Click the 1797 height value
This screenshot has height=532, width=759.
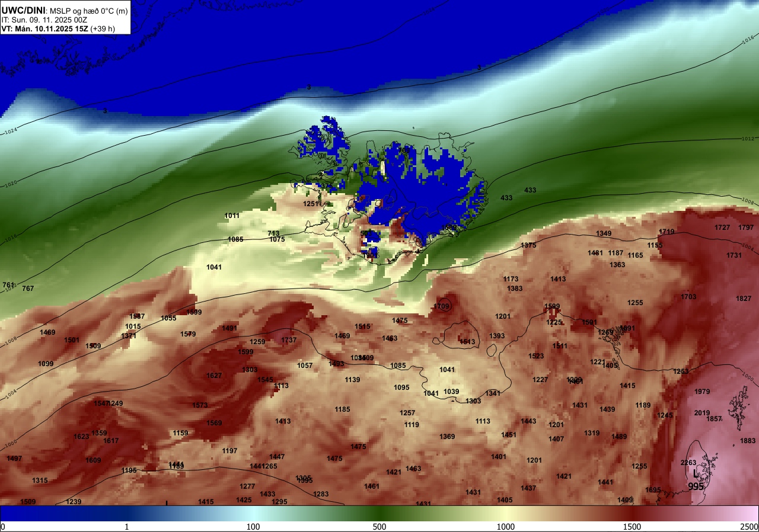click(x=746, y=227)
